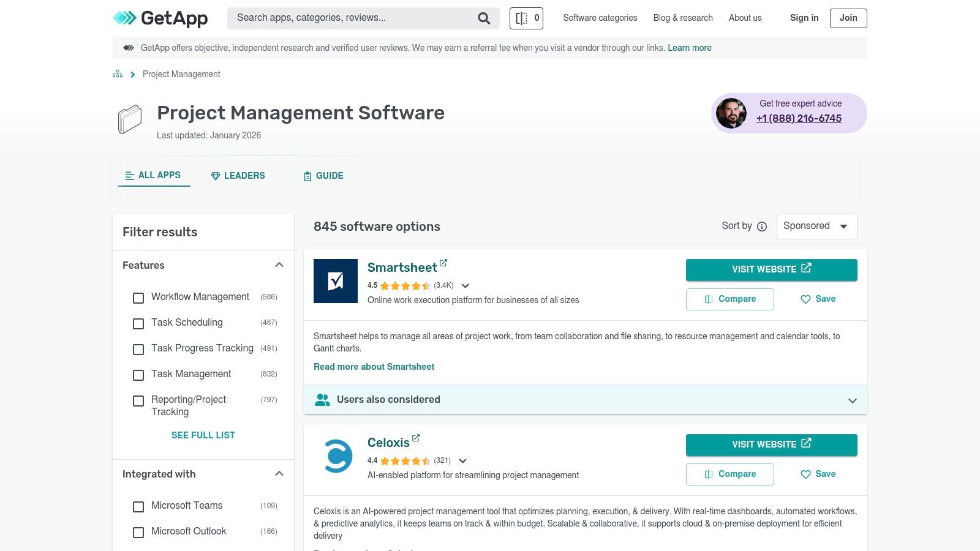Screen dimensions: 980x551
Task: Click the breadcrumb home sitemap icon
Action: tap(117, 73)
